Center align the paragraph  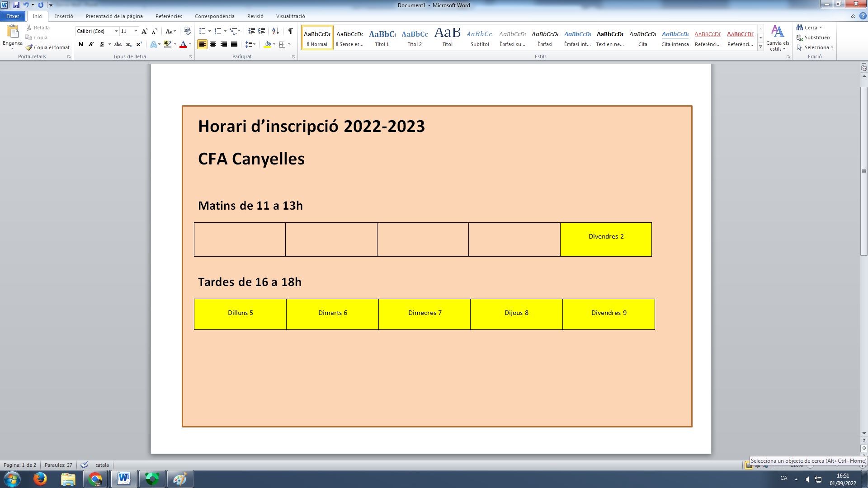213,44
